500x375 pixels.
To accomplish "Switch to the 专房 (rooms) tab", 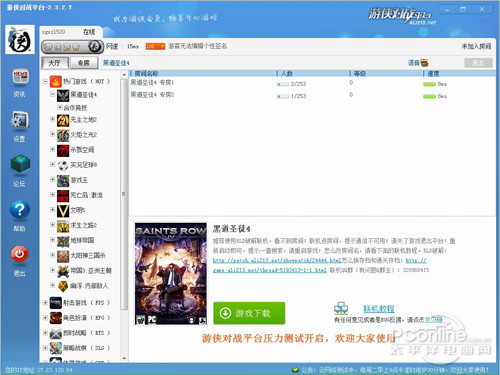I will (x=84, y=63).
